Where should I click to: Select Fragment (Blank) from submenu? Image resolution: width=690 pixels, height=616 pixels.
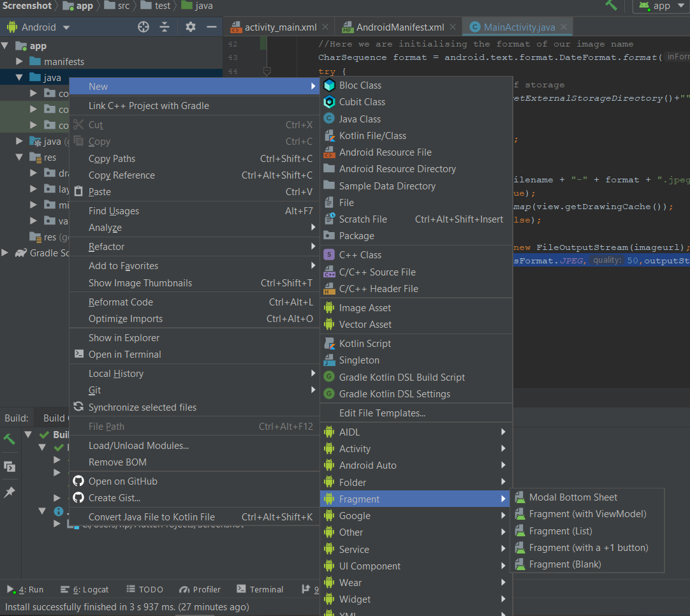564,564
